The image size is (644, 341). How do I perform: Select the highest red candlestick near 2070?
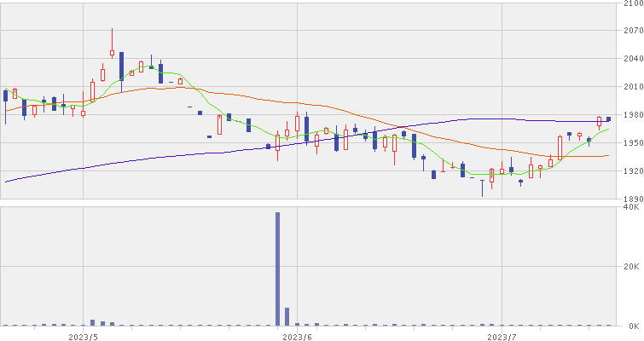[x=112, y=52]
